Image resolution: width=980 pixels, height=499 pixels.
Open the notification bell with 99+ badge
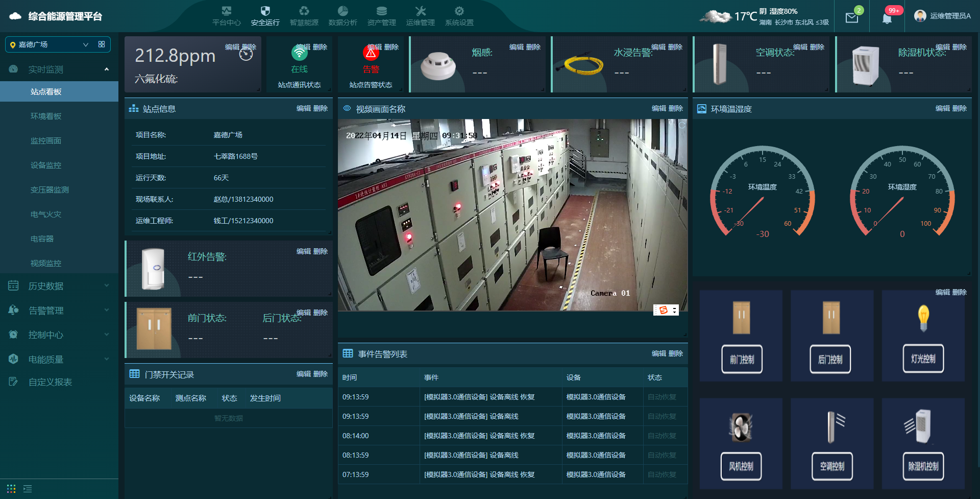click(x=887, y=18)
